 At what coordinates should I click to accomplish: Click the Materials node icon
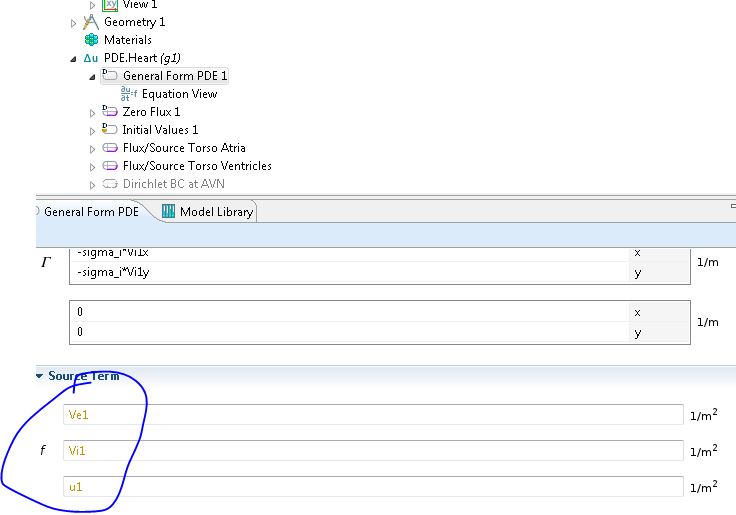coord(92,40)
